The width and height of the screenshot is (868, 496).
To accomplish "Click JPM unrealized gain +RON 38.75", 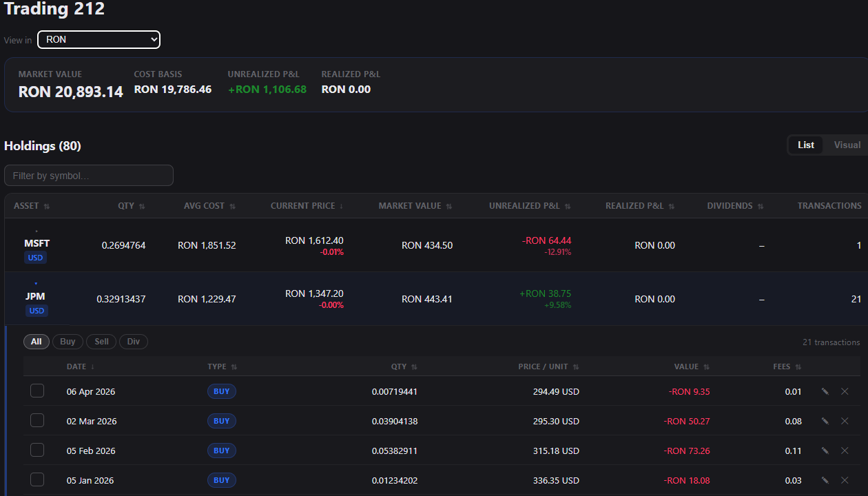I will pos(545,293).
